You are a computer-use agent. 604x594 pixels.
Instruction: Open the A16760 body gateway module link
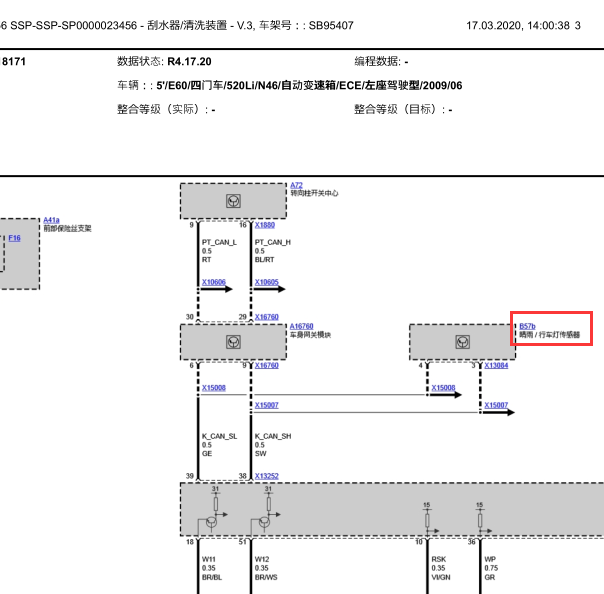(x=302, y=326)
